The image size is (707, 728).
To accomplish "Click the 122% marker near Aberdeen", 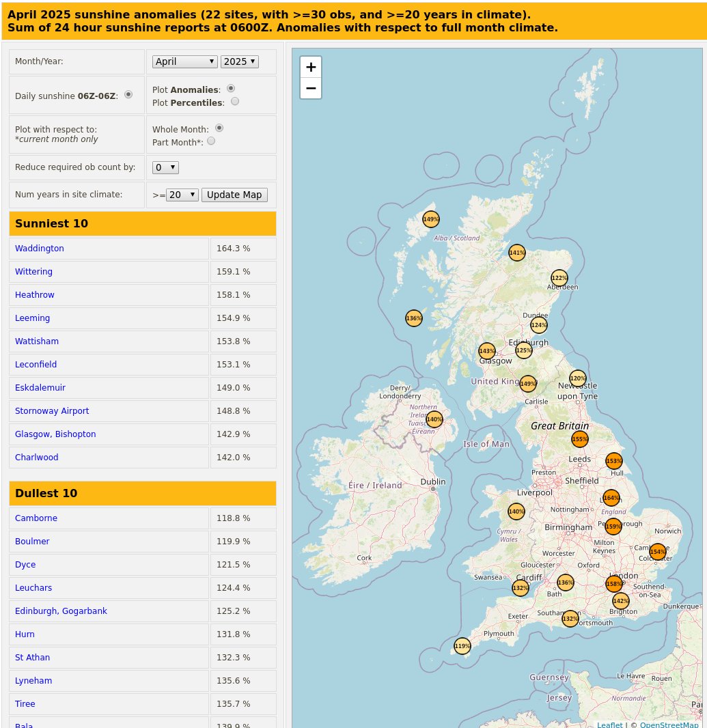I will 559,278.
